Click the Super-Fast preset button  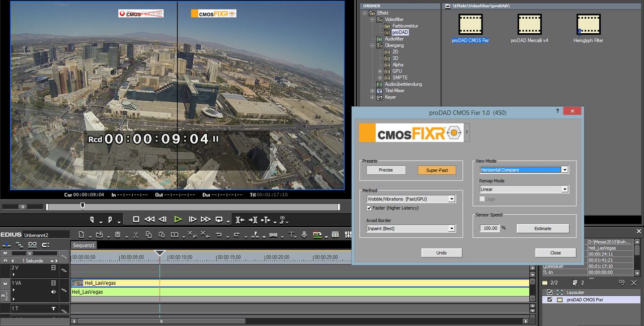(437, 170)
